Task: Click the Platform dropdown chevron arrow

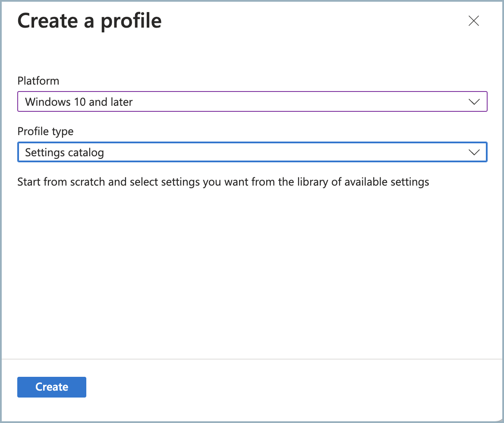Action: [x=474, y=102]
